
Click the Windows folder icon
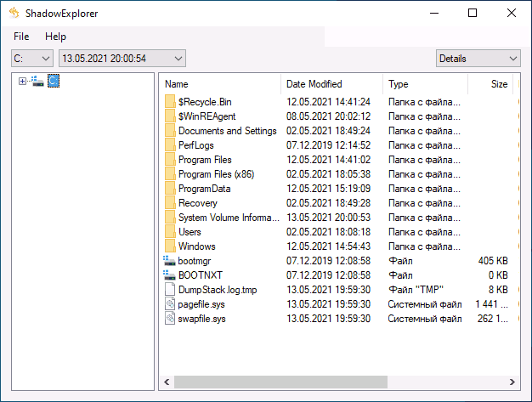[x=170, y=246]
